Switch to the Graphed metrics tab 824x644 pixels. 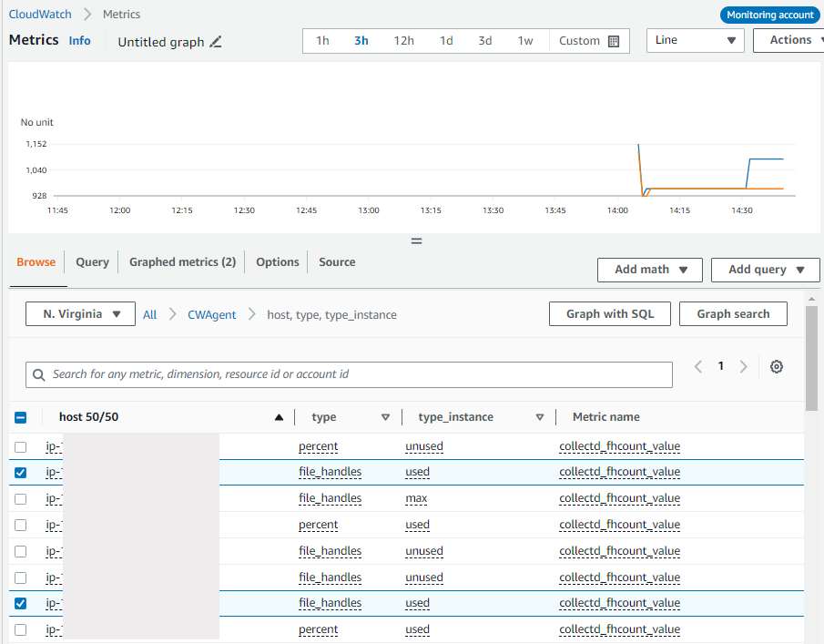tap(182, 261)
